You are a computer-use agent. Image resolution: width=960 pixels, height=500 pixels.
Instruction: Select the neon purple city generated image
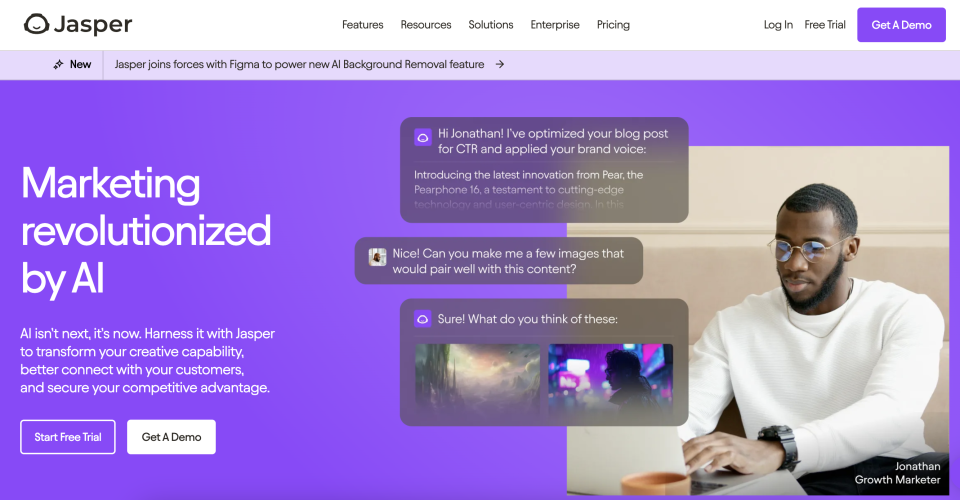610,379
